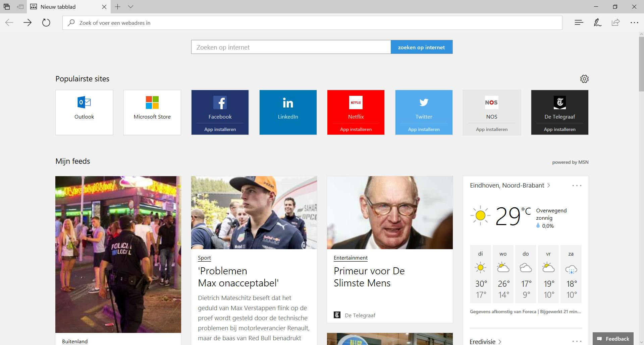The image size is (644, 345).
Task: Install the Twitter app
Action: 424,129
